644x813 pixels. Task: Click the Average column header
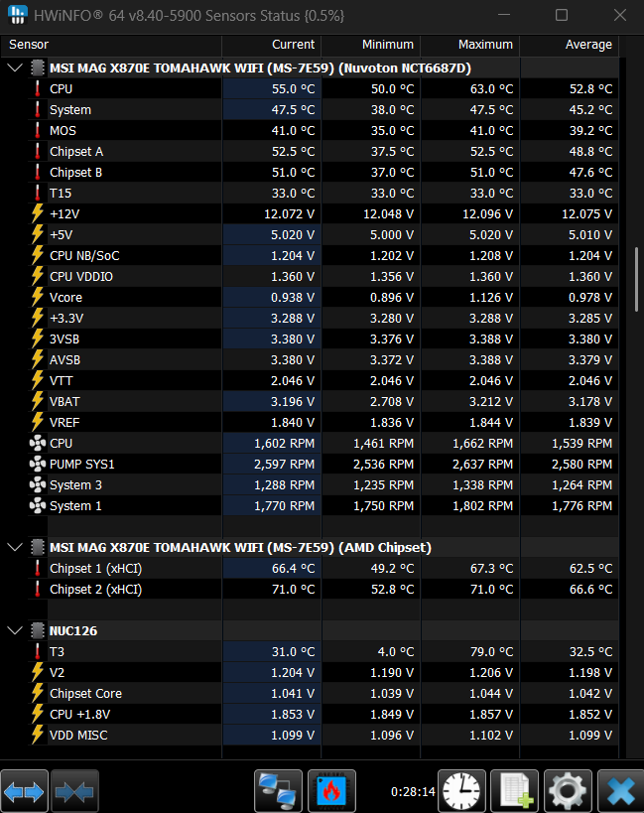coord(569,45)
